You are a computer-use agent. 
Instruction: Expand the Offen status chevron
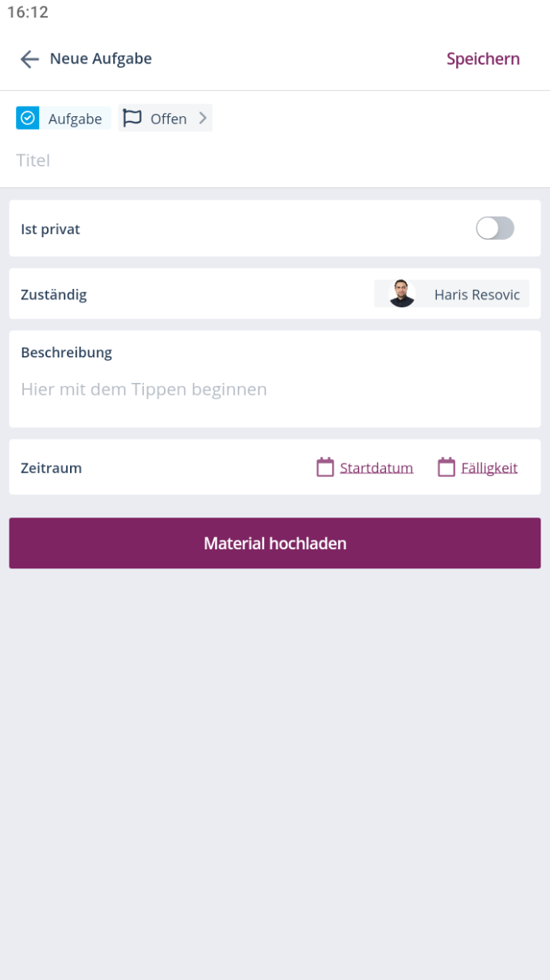tap(203, 119)
